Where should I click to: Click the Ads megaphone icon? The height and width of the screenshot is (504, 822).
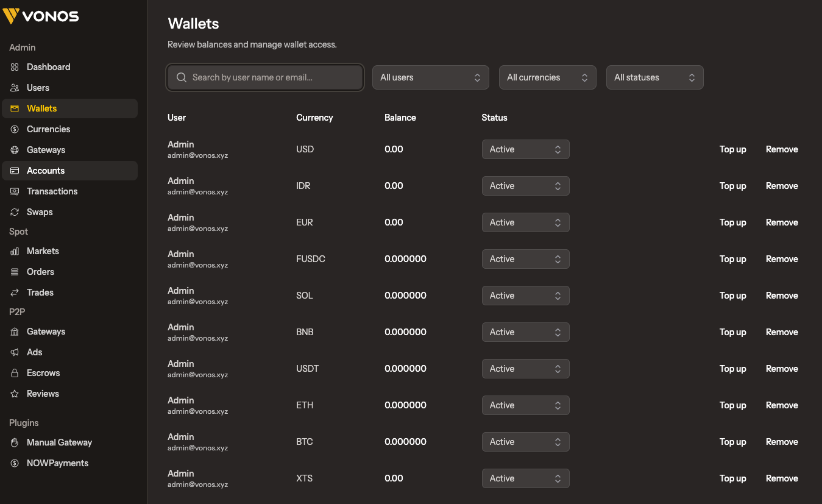point(15,352)
